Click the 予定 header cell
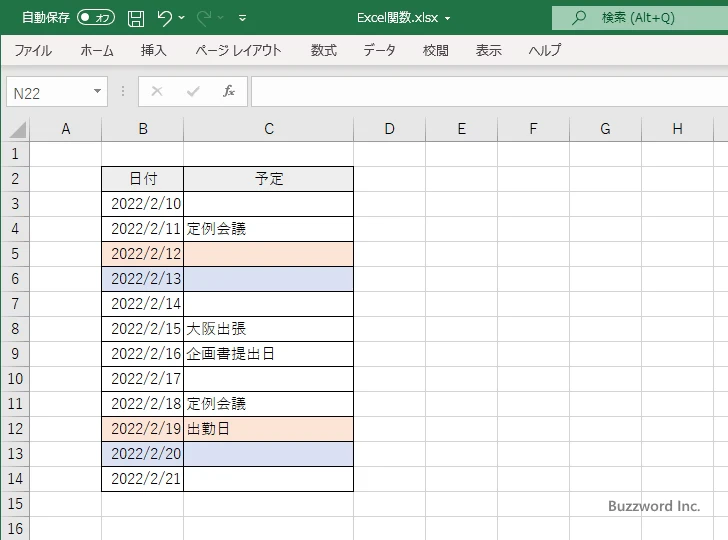 click(268, 179)
